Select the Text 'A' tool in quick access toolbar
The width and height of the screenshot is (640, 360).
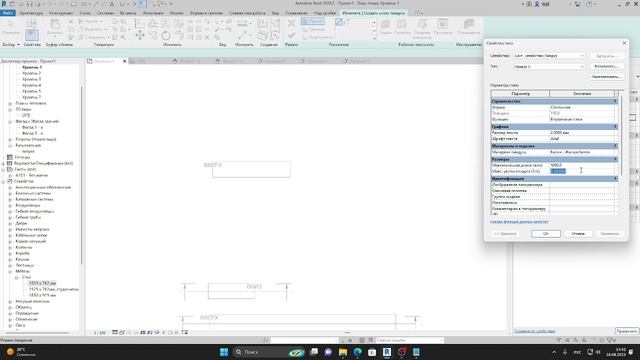click(111, 4)
